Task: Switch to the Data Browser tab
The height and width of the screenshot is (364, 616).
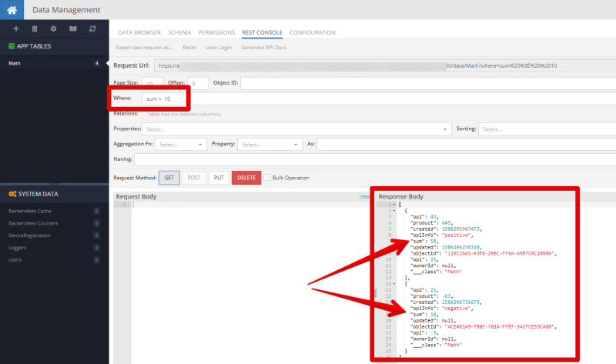Action: (x=139, y=33)
